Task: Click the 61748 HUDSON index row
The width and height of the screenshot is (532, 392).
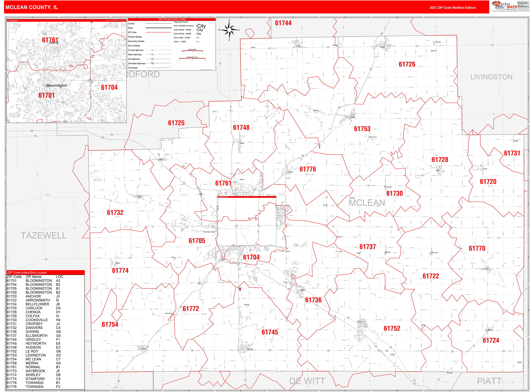Action: pos(33,347)
